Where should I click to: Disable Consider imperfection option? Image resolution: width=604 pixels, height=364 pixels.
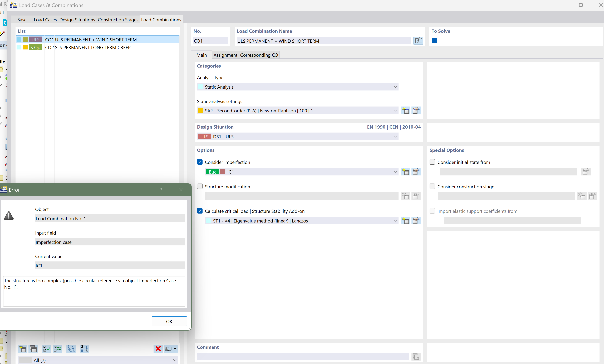200,162
